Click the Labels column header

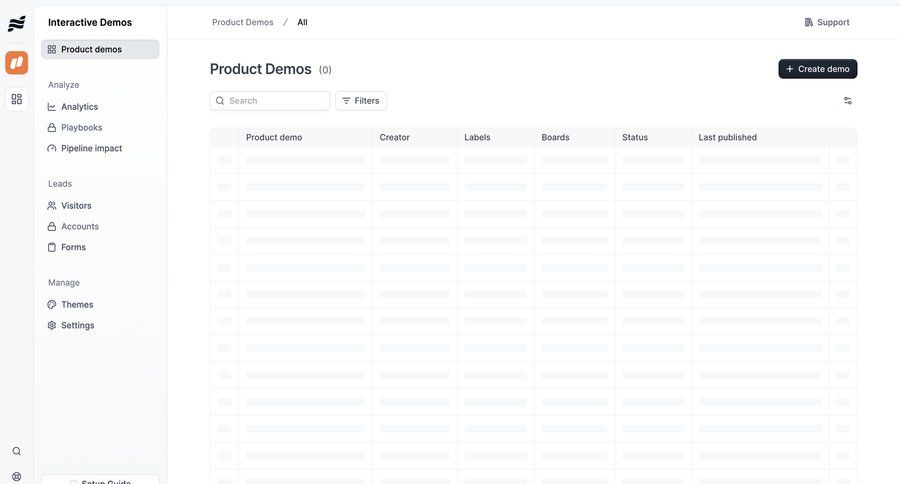pos(477,137)
